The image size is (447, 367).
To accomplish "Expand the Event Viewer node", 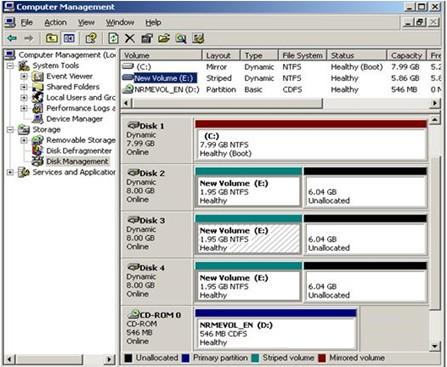I will click(24, 77).
